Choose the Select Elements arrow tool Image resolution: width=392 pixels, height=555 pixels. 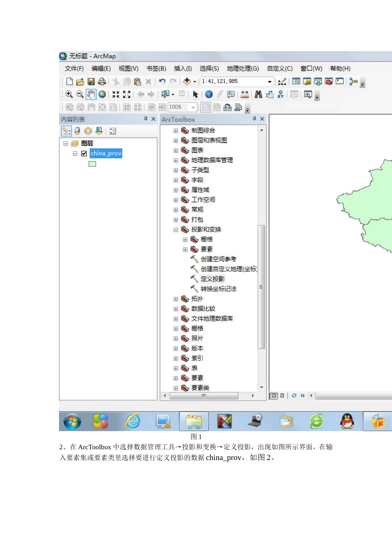pos(195,94)
